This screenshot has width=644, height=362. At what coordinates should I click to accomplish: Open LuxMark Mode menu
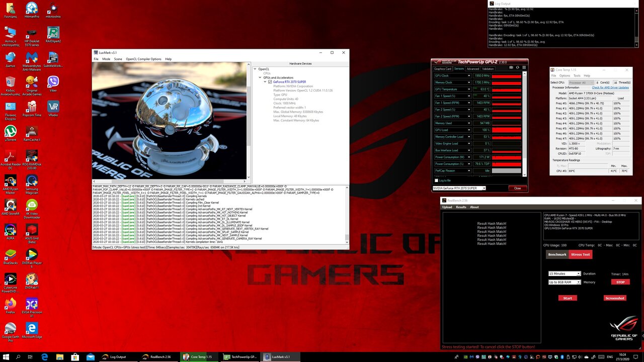pyautogui.click(x=106, y=59)
